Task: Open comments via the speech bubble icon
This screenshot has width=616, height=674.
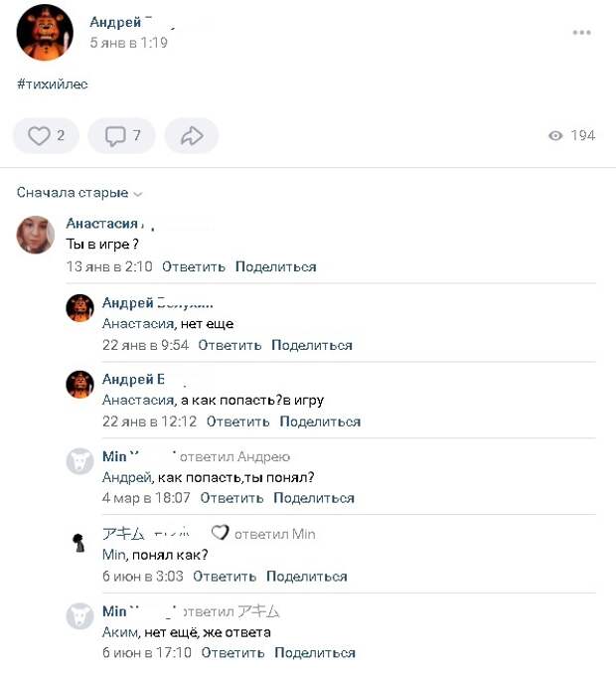Action: 121,136
